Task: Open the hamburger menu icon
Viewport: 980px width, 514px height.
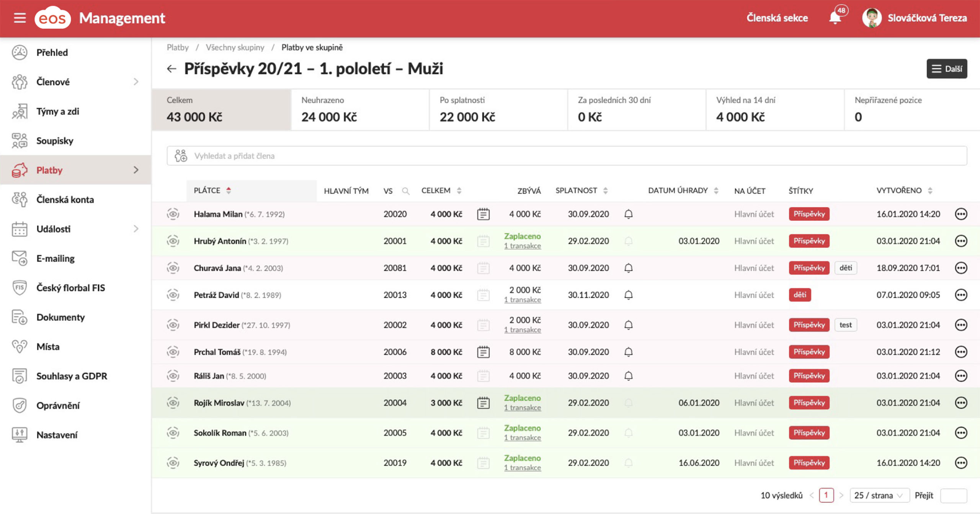Action: point(20,18)
